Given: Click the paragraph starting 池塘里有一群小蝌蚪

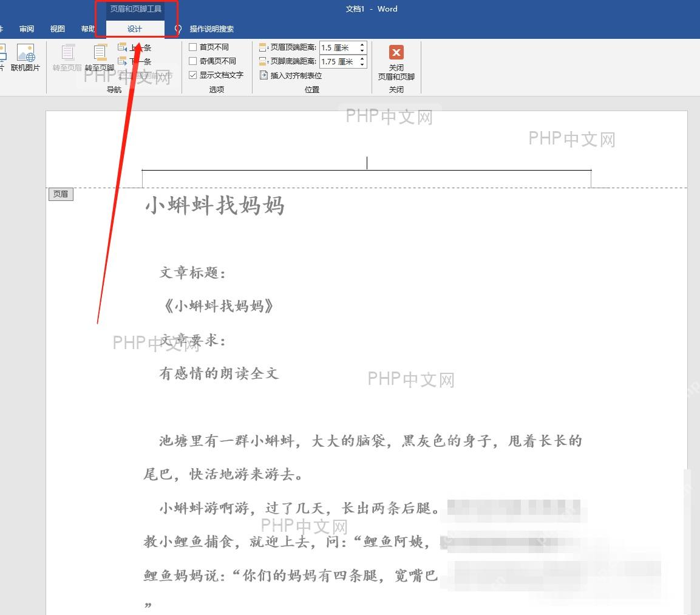Looking at the screenshot, I should pos(370,441).
